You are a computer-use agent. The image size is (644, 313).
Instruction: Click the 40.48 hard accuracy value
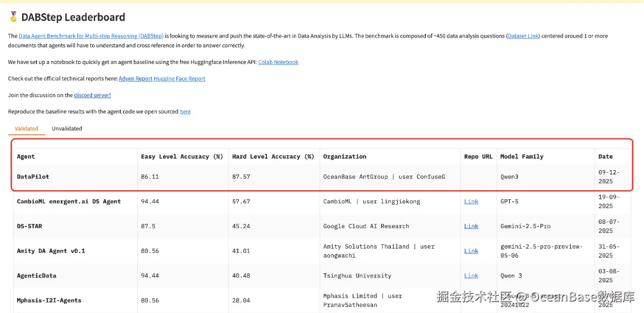(241, 275)
